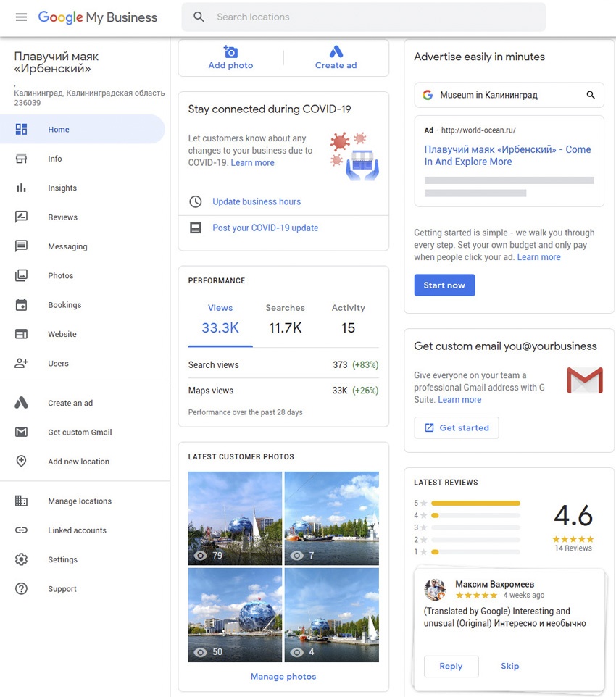
Task: Open the ad headline Плавучий маяк «Ирбенский»
Action: pos(507,156)
